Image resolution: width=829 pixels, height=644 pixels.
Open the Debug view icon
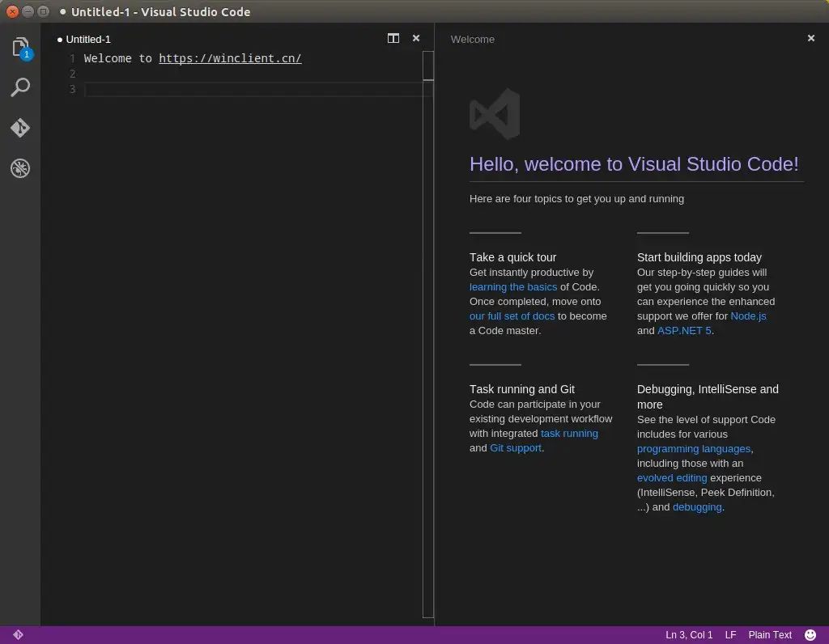[20, 168]
